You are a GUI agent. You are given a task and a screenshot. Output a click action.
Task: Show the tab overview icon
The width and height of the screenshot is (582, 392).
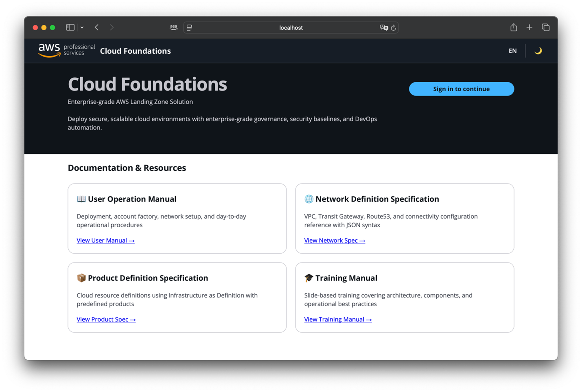[x=545, y=27]
